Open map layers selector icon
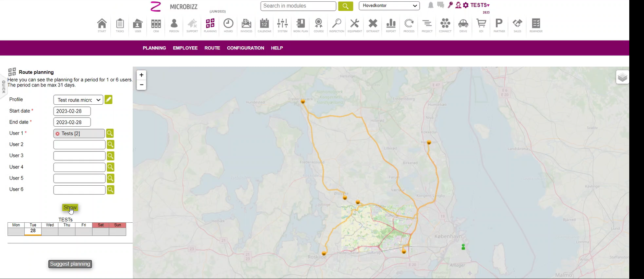 (622, 78)
